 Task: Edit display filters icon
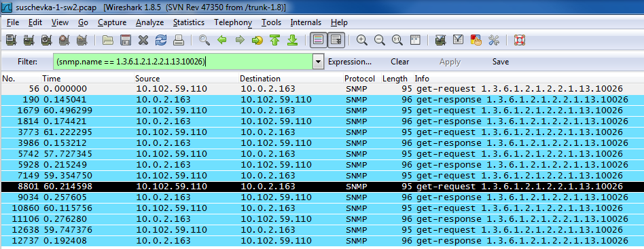[459, 40]
